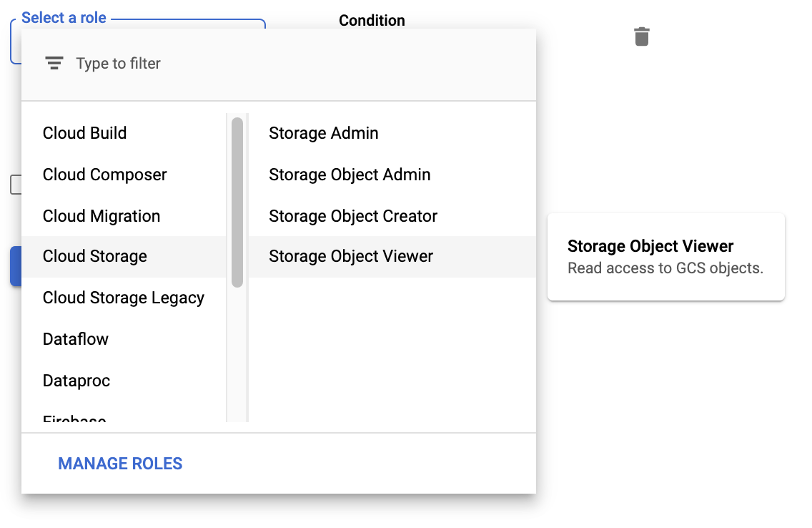Open the Manage Roles link
812x528 pixels.
(120, 464)
